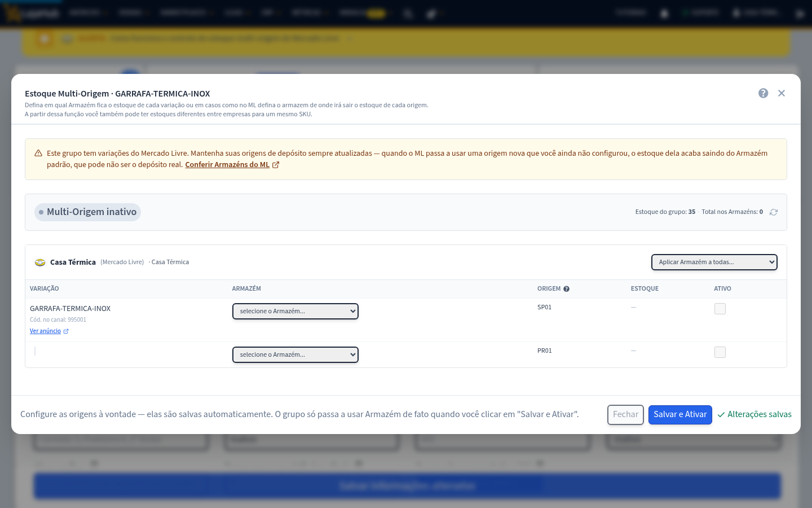Click the warning triangle icon in the alert
Screen dimensions: 812x508
click(x=38, y=154)
